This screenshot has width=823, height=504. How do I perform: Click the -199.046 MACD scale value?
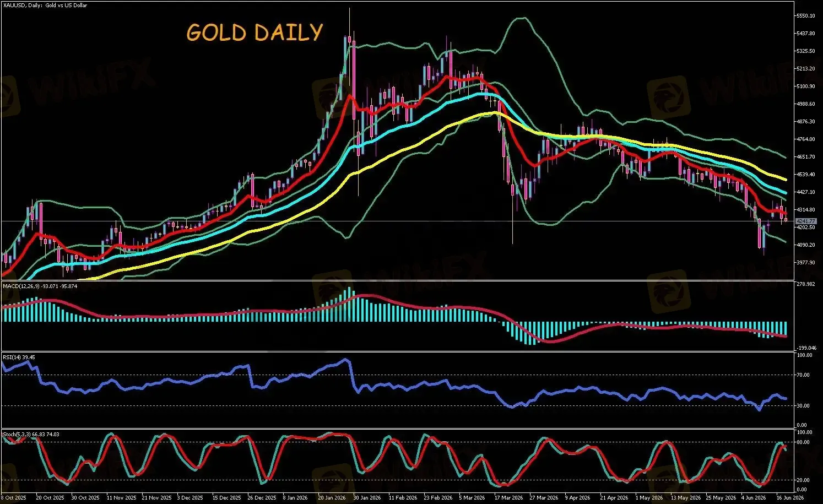805,348
